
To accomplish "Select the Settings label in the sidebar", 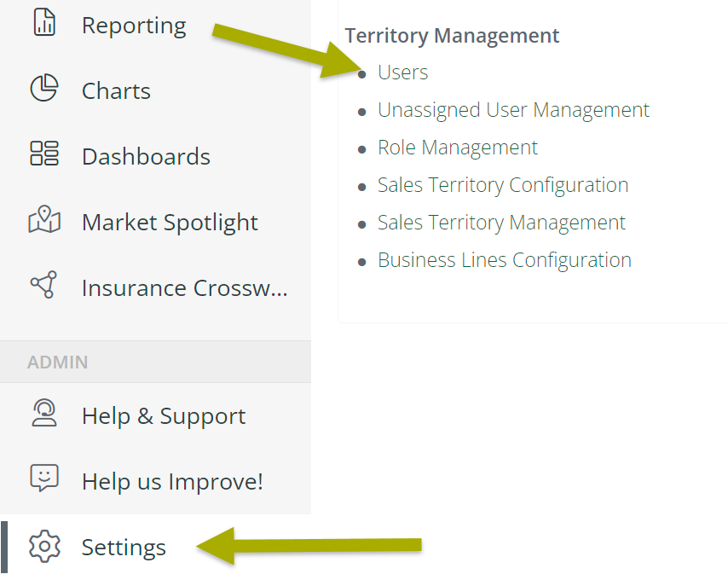I will click(x=124, y=547).
